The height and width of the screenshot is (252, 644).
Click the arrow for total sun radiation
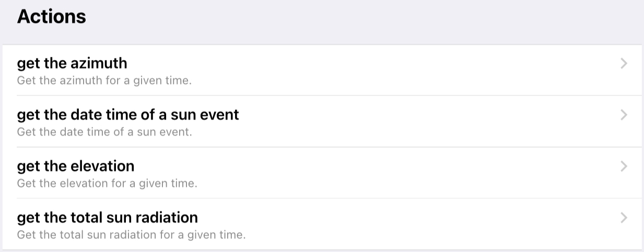click(623, 218)
